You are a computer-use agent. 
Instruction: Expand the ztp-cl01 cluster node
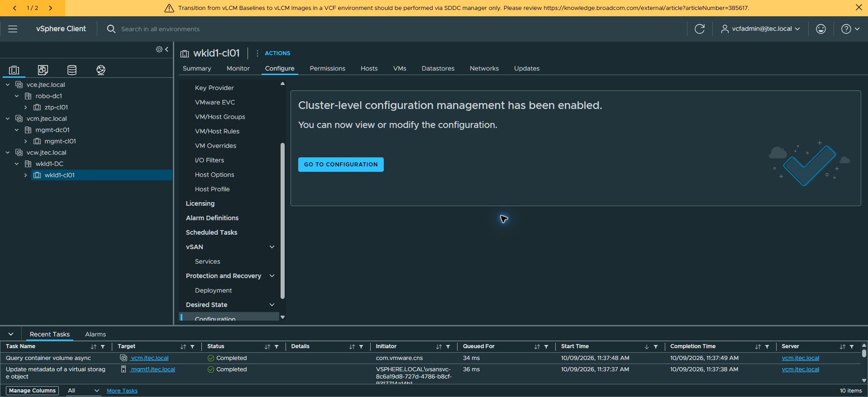click(x=26, y=108)
